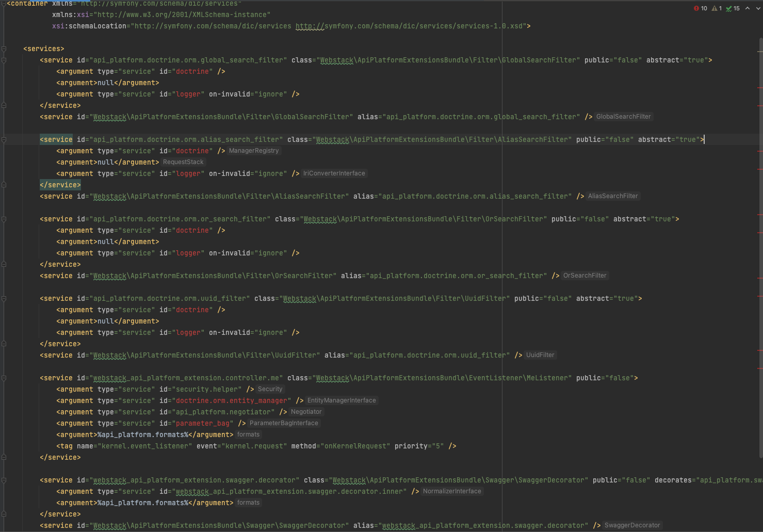Click the ParameterBagInterface inlay hint
Screen dimensions: 763x532
click(284, 423)
